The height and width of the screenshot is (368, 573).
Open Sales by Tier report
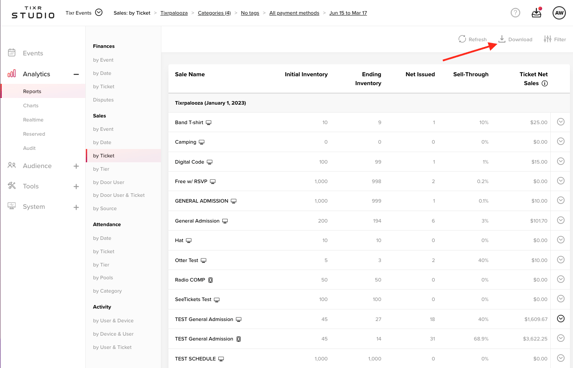coord(101,169)
